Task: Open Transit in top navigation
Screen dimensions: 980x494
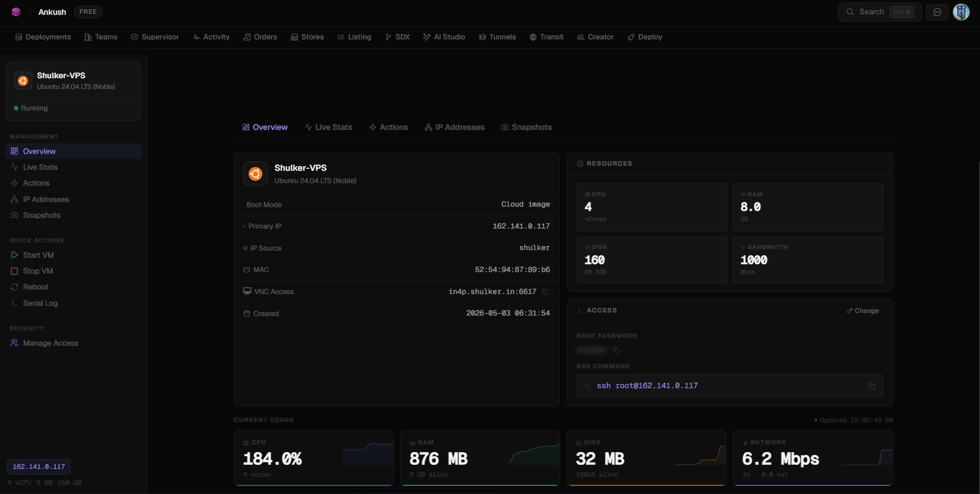Action: tap(546, 37)
